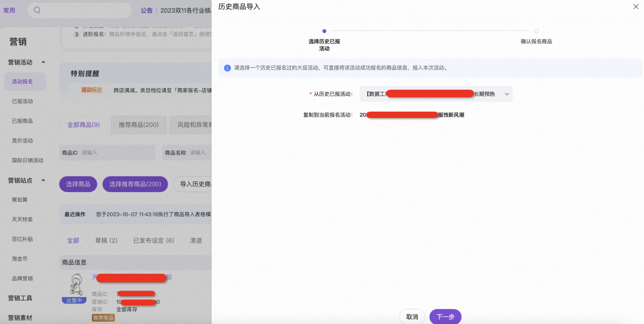The image size is (644, 324).
Task: Click the 导入历史商品 button
Action: click(x=193, y=184)
